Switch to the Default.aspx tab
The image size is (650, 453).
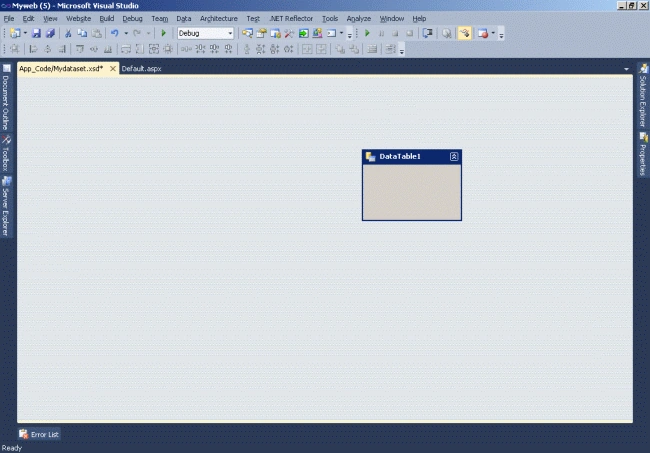pyautogui.click(x=141, y=69)
